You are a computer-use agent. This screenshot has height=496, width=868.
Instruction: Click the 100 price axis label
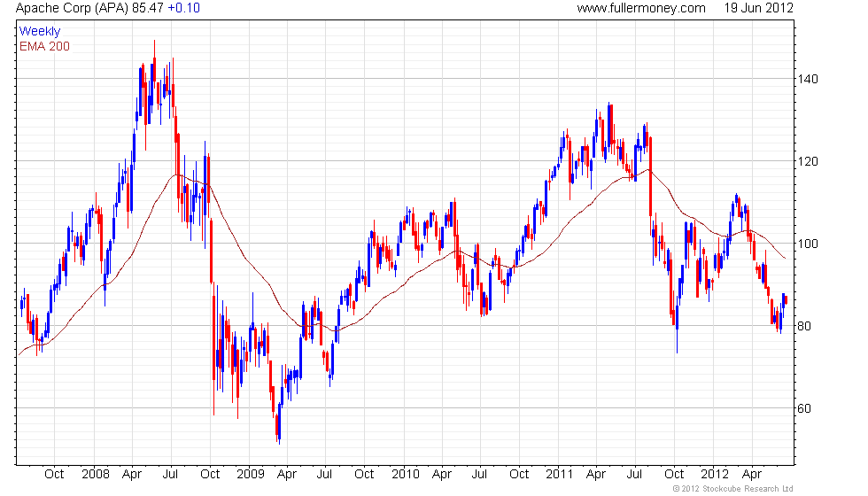click(x=808, y=244)
